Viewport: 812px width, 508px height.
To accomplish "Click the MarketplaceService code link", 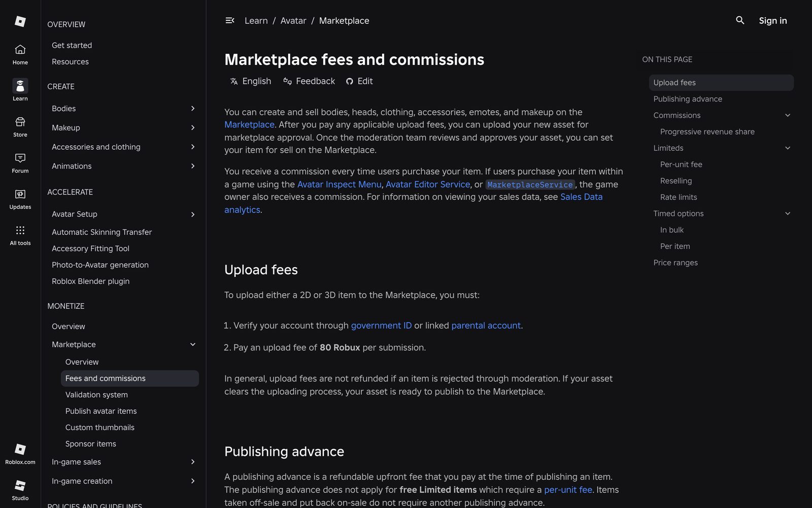I will [530, 184].
